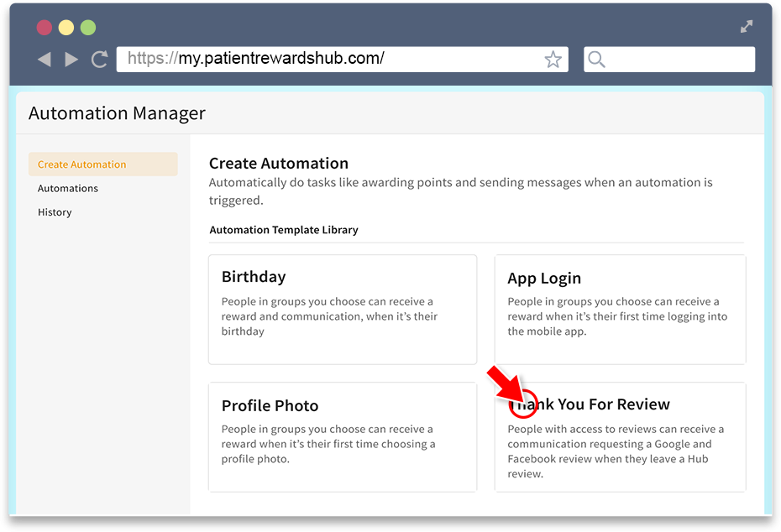This screenshot has width=781, height=532.
Task: Click inside the browser search field
Action: pyautogui.click(x=669, y=60)
